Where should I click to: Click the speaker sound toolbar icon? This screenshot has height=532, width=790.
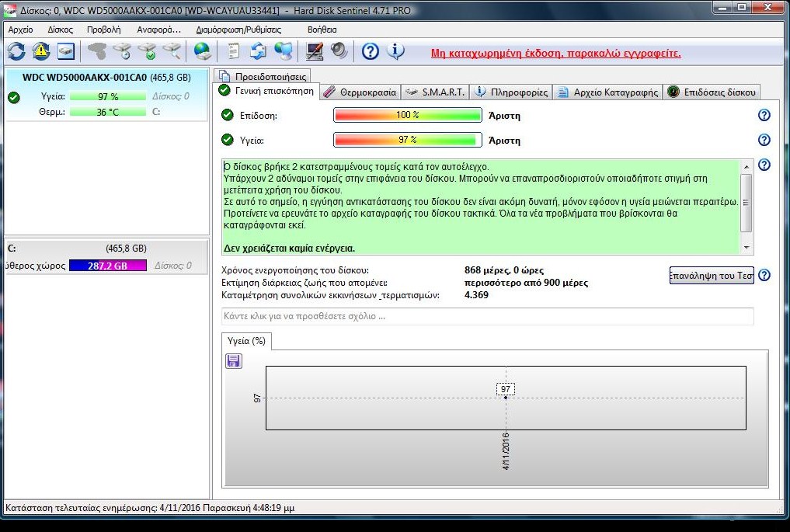point(339,51)
